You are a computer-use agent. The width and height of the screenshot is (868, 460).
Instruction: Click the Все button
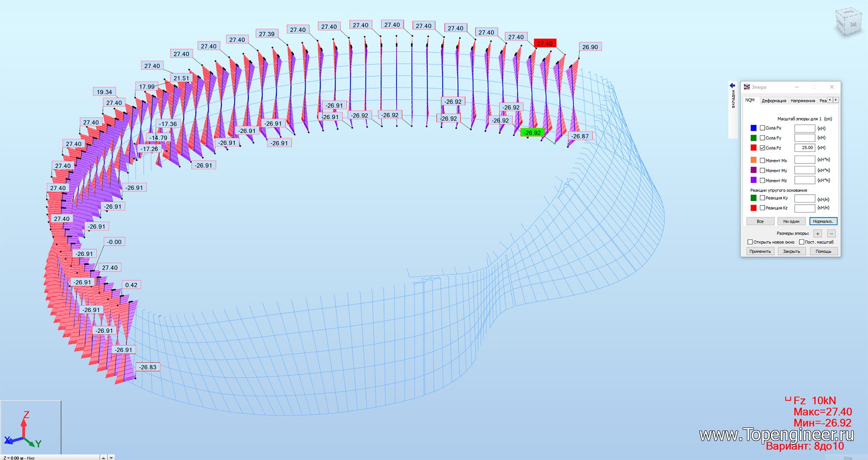point(760,221)
